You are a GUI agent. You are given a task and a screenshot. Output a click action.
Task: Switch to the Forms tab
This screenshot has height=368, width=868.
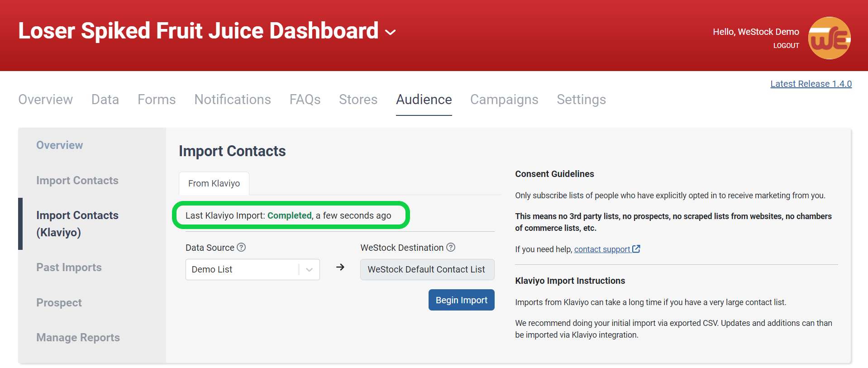157,100
